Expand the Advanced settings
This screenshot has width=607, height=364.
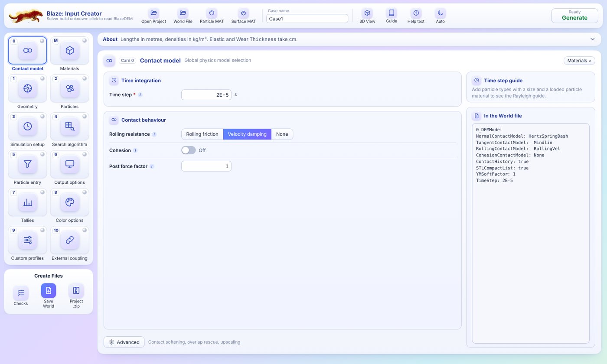coord(124,342)
